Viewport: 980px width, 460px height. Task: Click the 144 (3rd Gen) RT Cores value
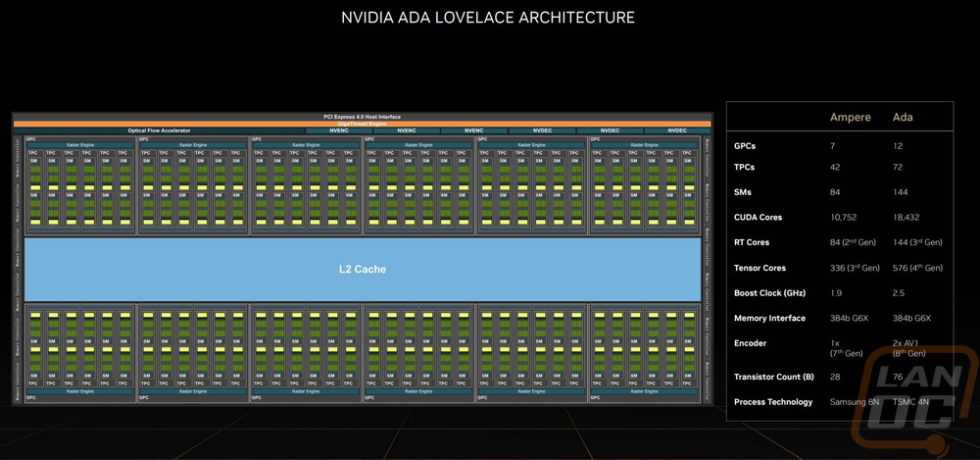pyautogui.click(x=917, y=242)
